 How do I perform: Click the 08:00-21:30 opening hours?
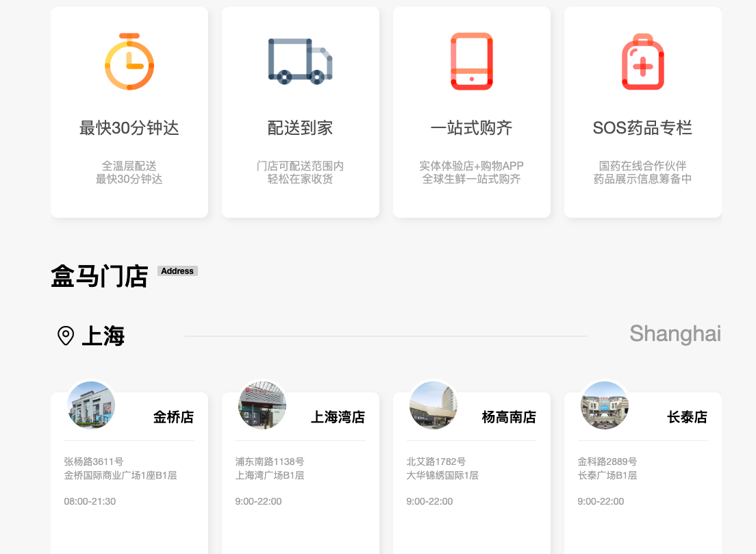tap(90, 501)
